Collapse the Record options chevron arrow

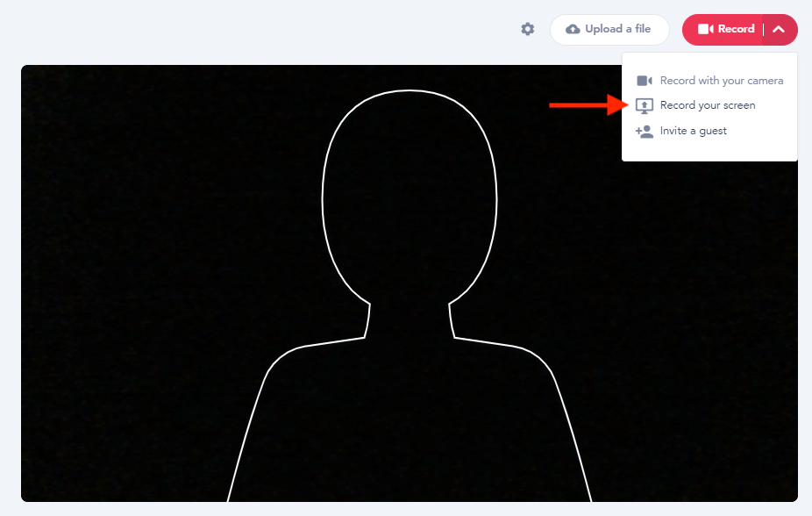click(779, 29)
